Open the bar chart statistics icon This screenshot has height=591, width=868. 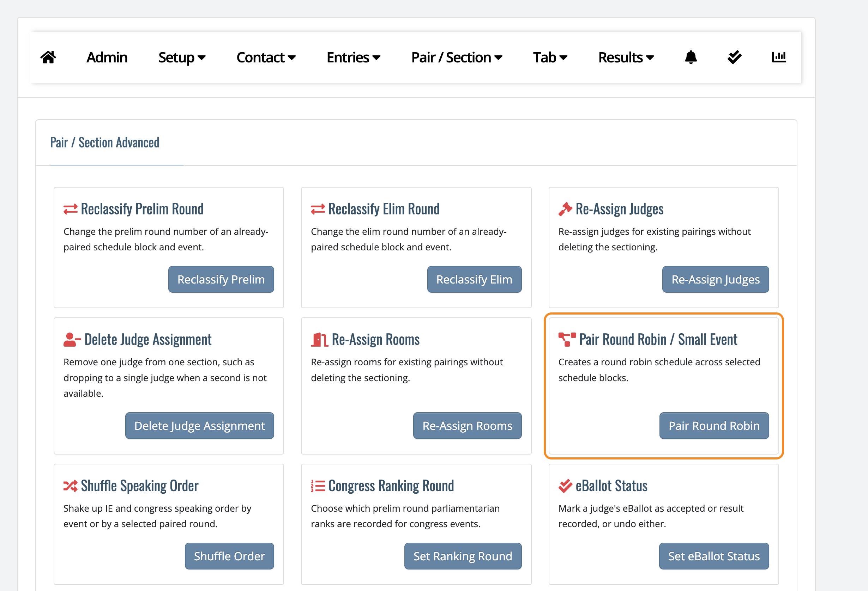tap(779, 57)
